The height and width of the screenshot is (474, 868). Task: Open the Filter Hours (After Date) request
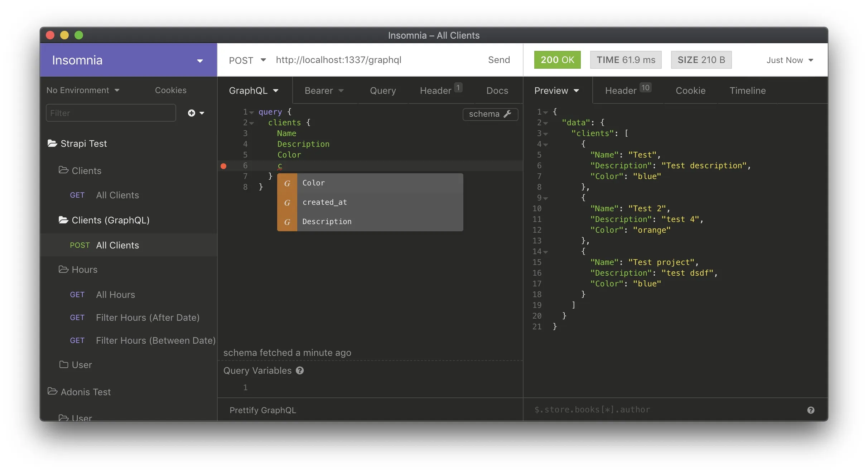pyautogui.click(x=147, y=318)
